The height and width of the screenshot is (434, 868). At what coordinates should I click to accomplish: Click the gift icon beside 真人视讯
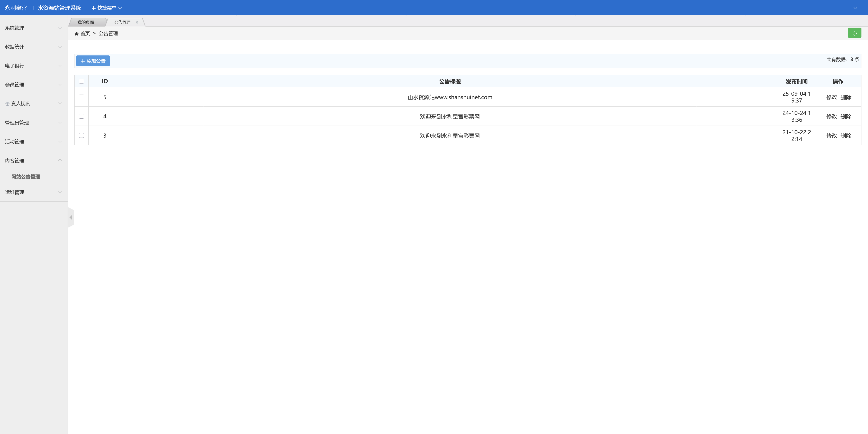point(7,104)
